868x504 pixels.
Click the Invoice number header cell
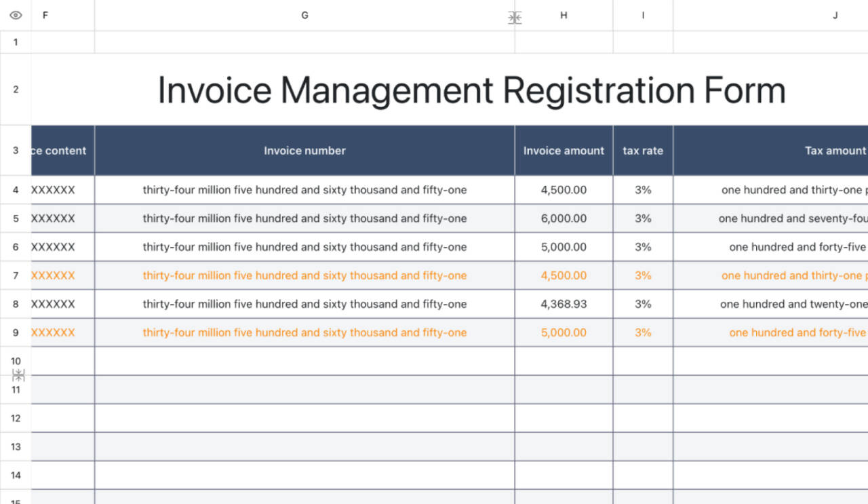point(304,151)
